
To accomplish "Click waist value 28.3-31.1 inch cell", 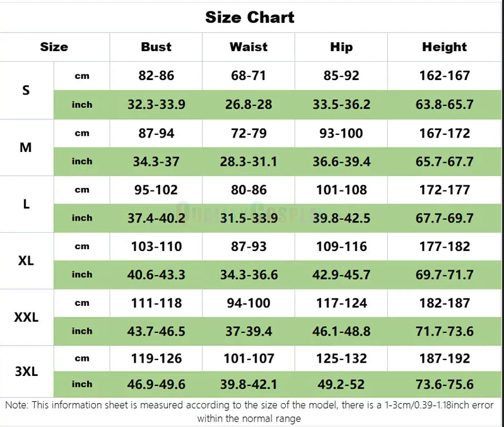I will [249, 161].
